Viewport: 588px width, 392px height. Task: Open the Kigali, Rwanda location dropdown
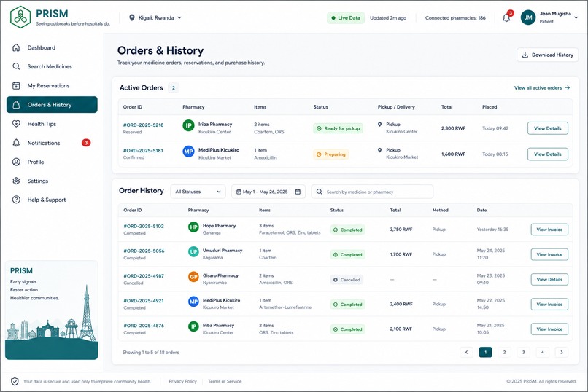(155, 17)
